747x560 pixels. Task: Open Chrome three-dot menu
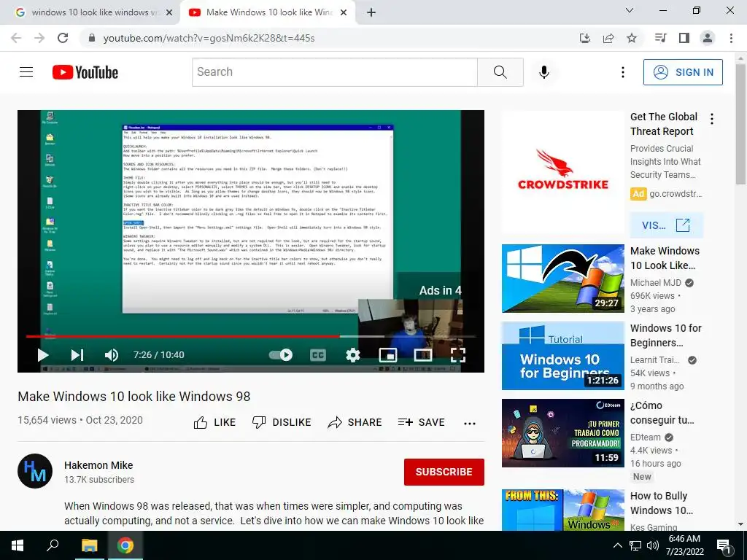click(x=731, y=38)
